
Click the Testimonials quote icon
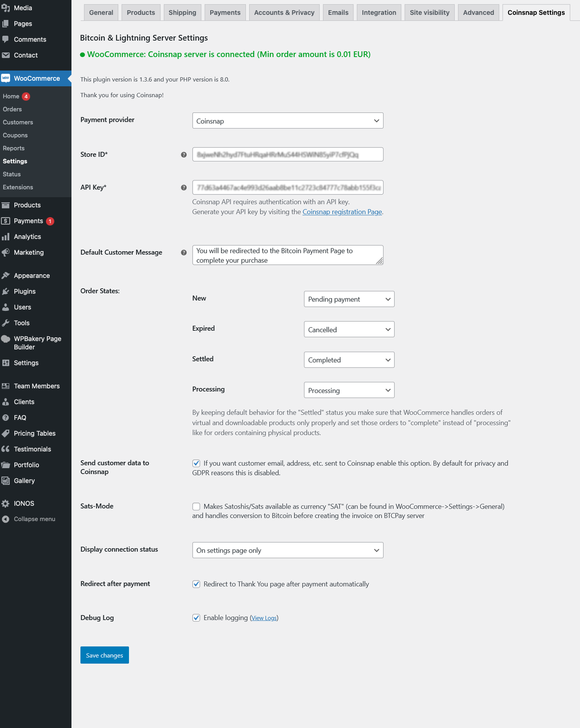6,449
